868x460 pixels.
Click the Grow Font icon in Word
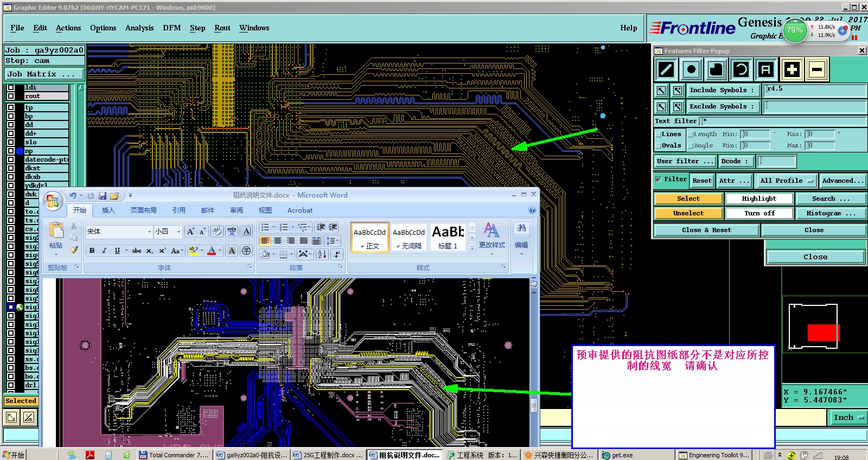tap(190, 232)
